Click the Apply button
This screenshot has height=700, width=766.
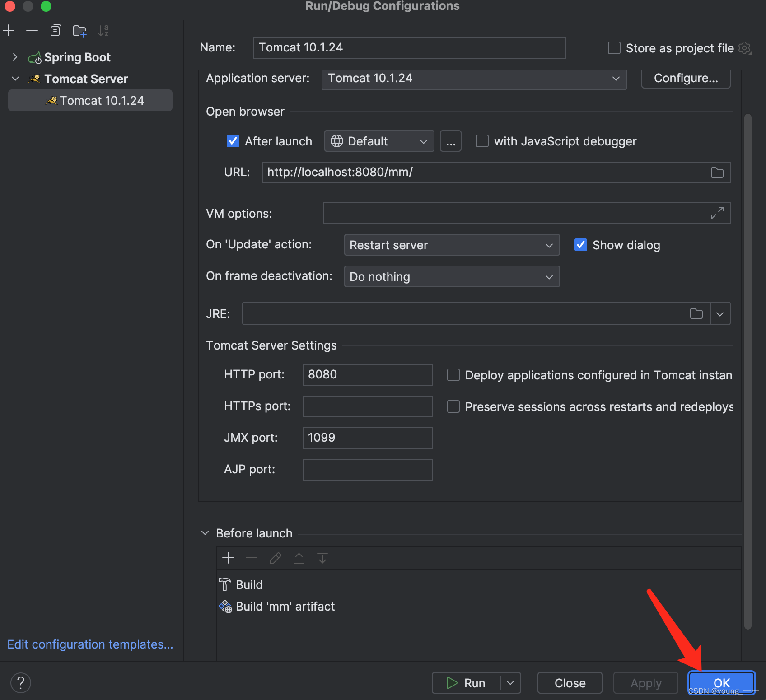pyautogui.click(x=646, y=683)
